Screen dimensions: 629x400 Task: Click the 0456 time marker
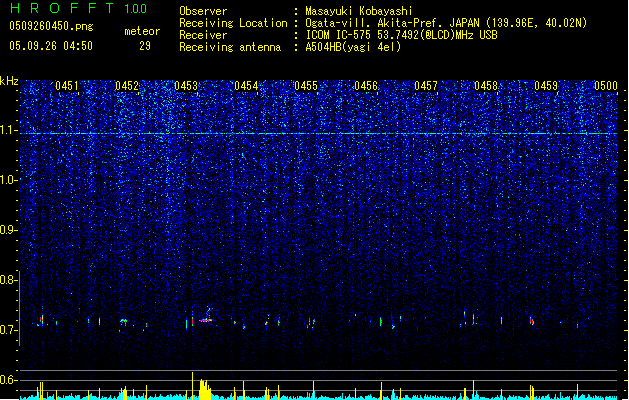click(366, 86)
